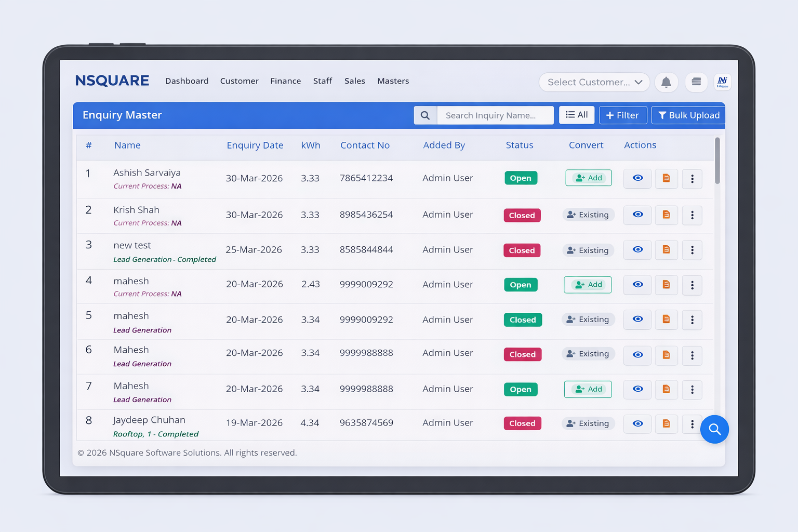Toggle the Open status badge for Ashish Sarvaiya
This screenshot has width=798, height=532.
521,178
